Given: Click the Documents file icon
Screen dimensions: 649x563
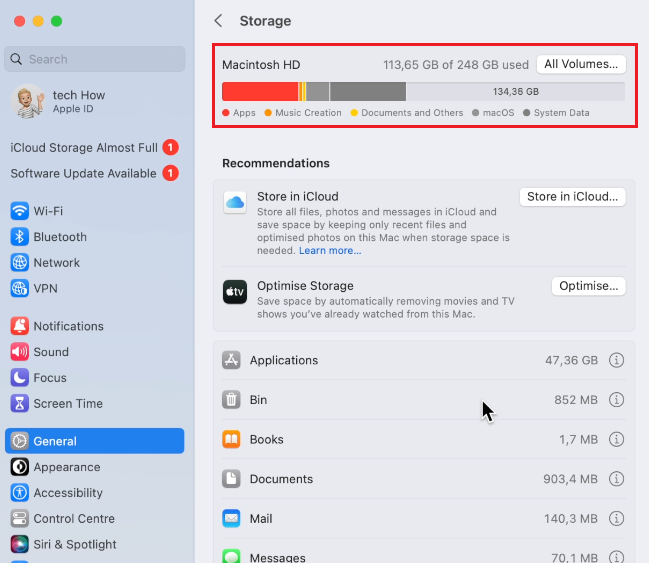Looking at the screenshot, I should point(231,479).
